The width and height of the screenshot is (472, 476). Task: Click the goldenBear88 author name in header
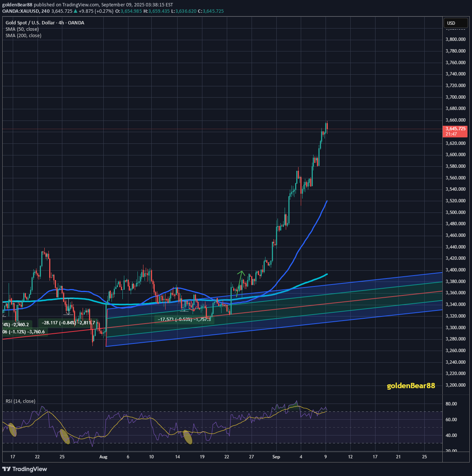click(17, 5)
